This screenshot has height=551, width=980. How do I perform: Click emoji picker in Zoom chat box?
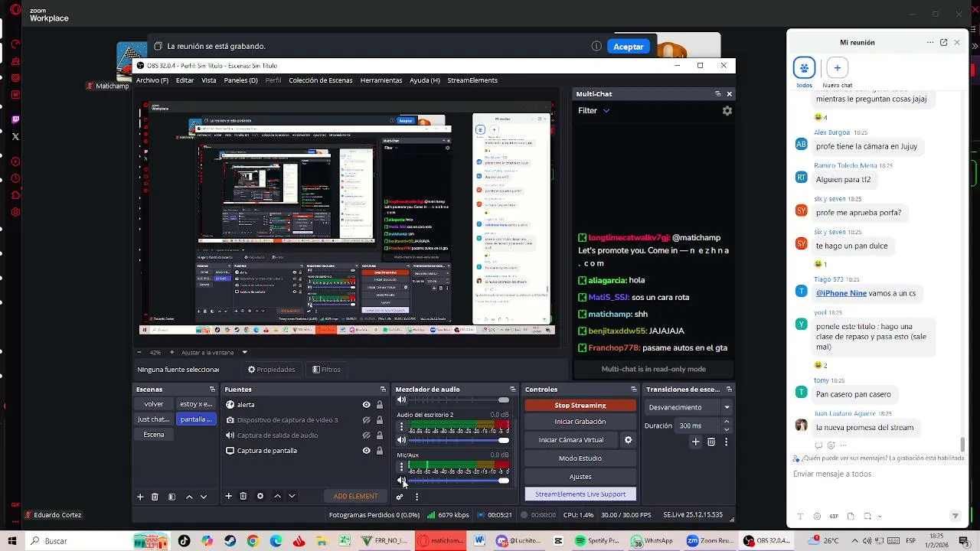coord(817,517)
